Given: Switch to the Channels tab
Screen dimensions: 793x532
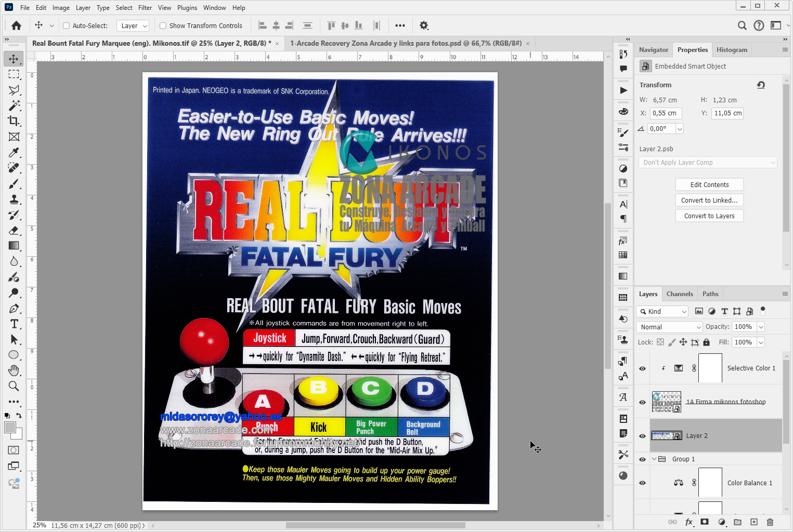Looking at the screenshot, I should pyautogui.click(x=680, y=294).
